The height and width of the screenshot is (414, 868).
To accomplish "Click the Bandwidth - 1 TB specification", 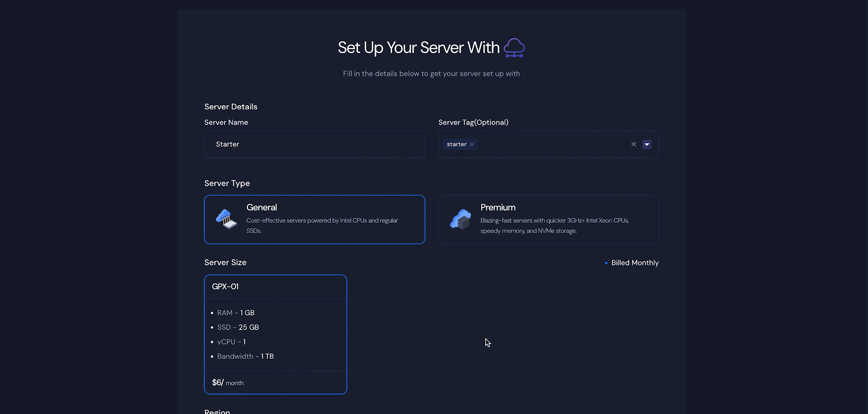I will tap(245, 356).
